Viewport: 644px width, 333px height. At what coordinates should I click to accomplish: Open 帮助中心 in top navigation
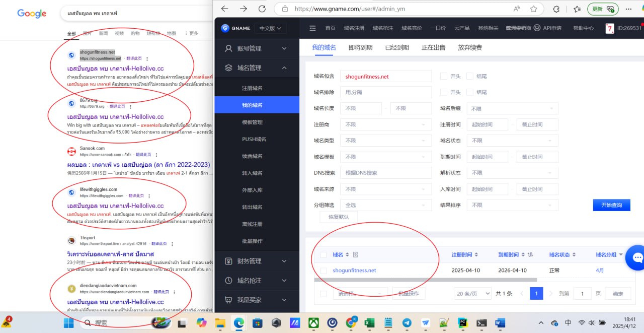[583, 28]
